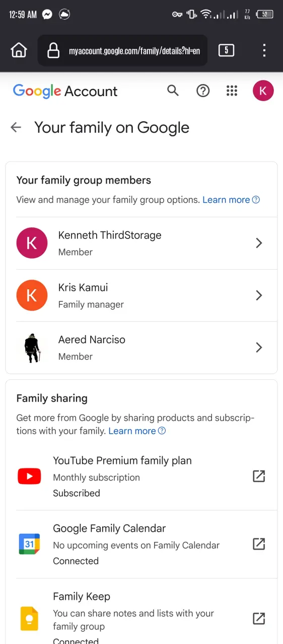Tap the profile avatar K in header

click(x=263, y=91)
